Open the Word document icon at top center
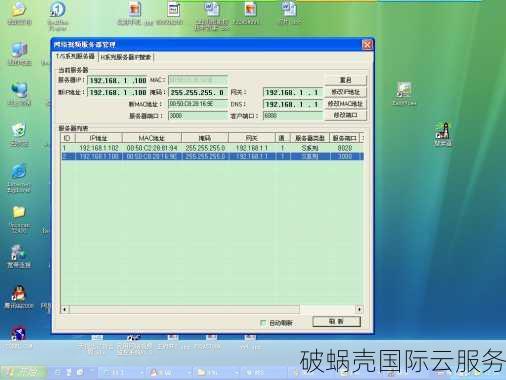The image size is (506, 380). pyautogui.click(x=211, y=9)
